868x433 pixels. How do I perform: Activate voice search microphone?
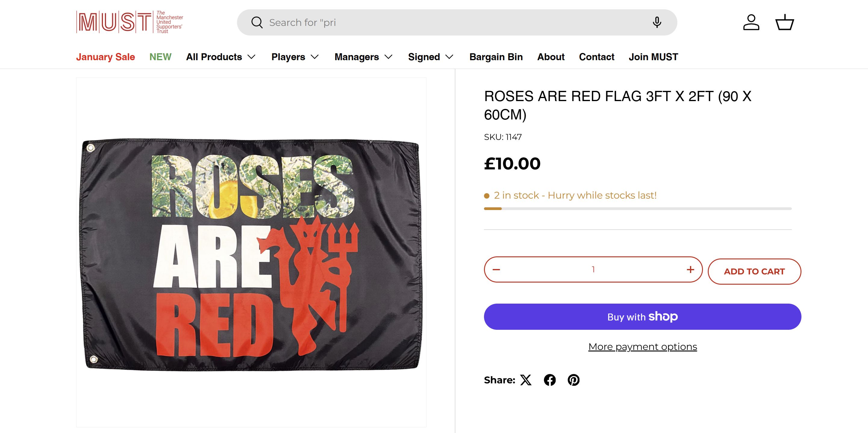[657, 23]
